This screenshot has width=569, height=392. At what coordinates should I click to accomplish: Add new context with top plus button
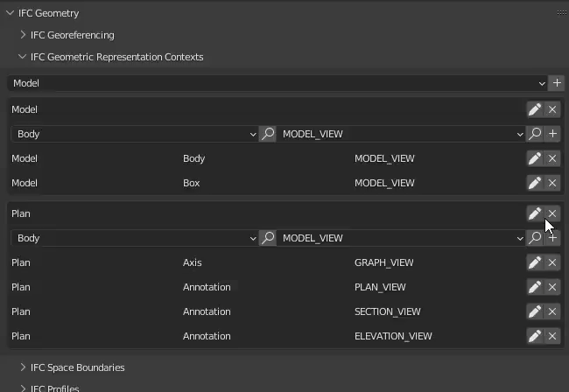(557, 83)
